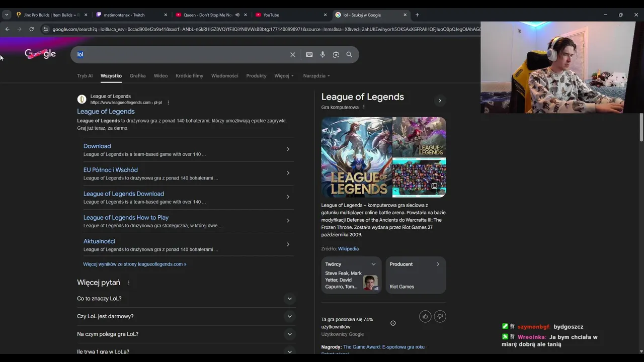Open the Download sitelink chevron
The width and height of the screenshot is (644, 362).
point(288,149)
